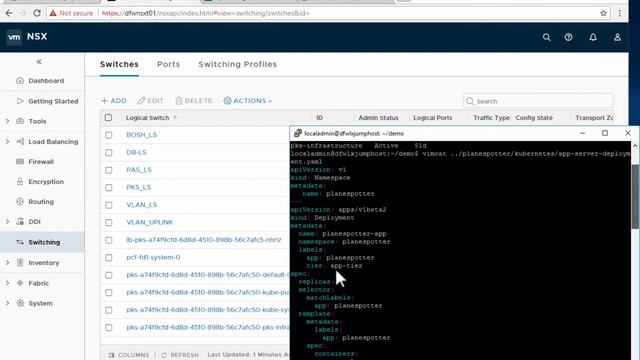The image size is (640, 360).
Task: Open the DB-LS logical switch link
Action: click(x=136, y=152)
